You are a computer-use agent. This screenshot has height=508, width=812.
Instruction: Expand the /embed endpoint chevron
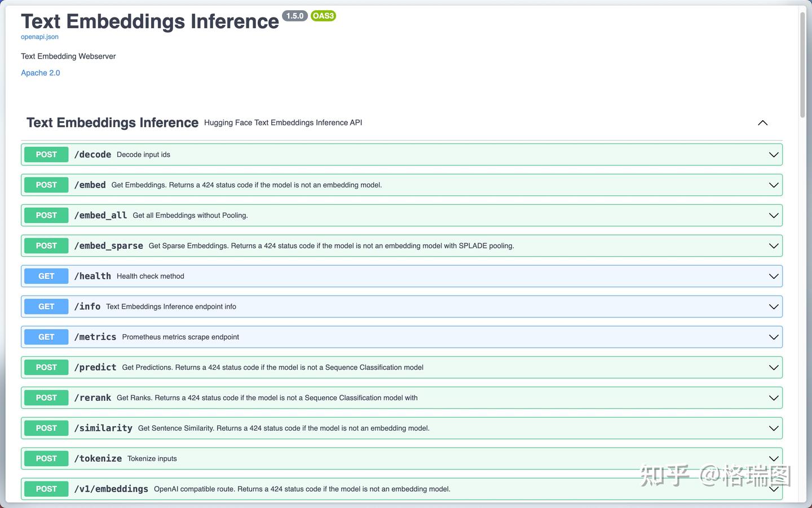coord(774,185)
